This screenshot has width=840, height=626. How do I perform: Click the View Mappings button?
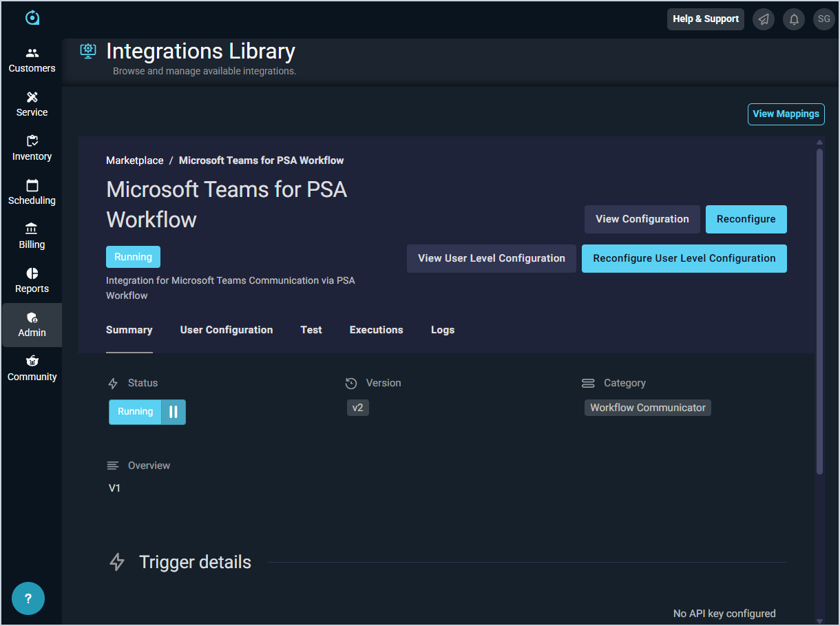[x=786, y=114]
